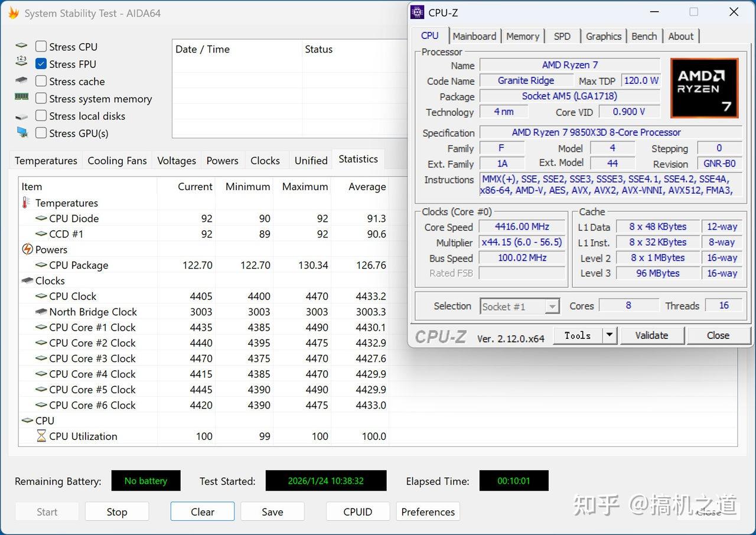Image resolution: width=756 pixels, height=535 pixels.
Task: Click the chip icon next to Clocks group
Action: (27, 280)
